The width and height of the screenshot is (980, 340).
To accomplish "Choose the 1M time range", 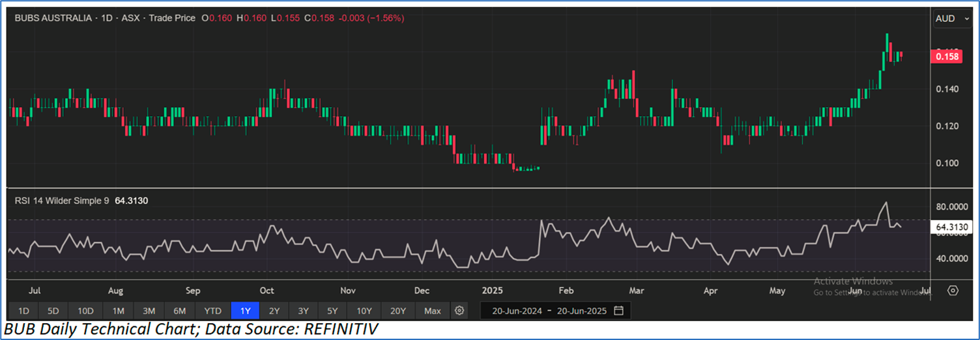I will [x=117, y=311].
